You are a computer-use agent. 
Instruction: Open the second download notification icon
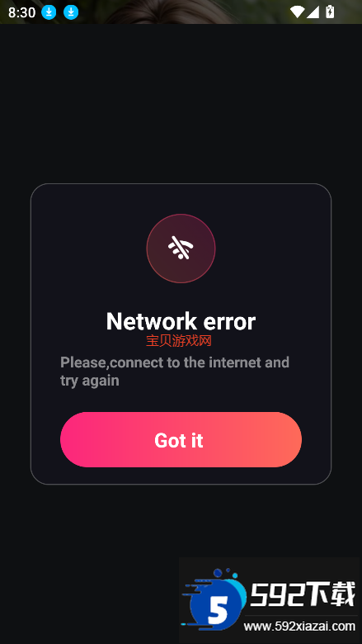tap(71, 12)
